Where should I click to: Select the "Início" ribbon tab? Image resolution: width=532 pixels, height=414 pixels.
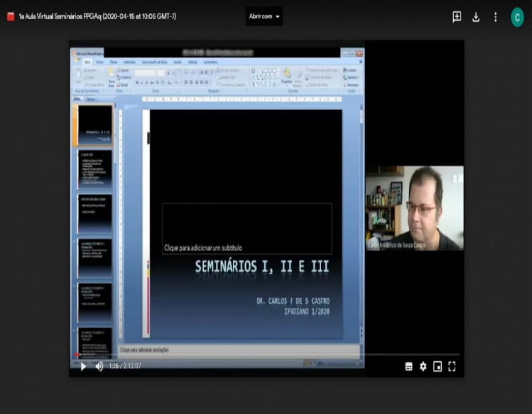[88, 62]
